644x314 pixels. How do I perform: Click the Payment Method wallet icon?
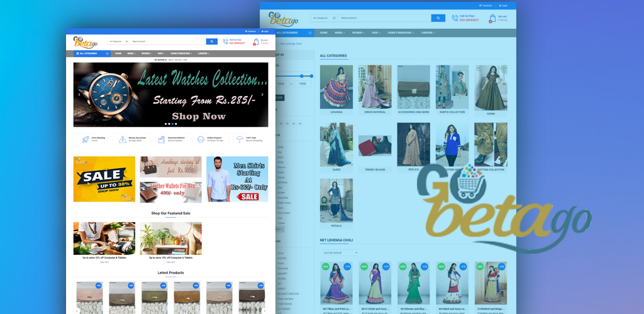click(162, 139)
